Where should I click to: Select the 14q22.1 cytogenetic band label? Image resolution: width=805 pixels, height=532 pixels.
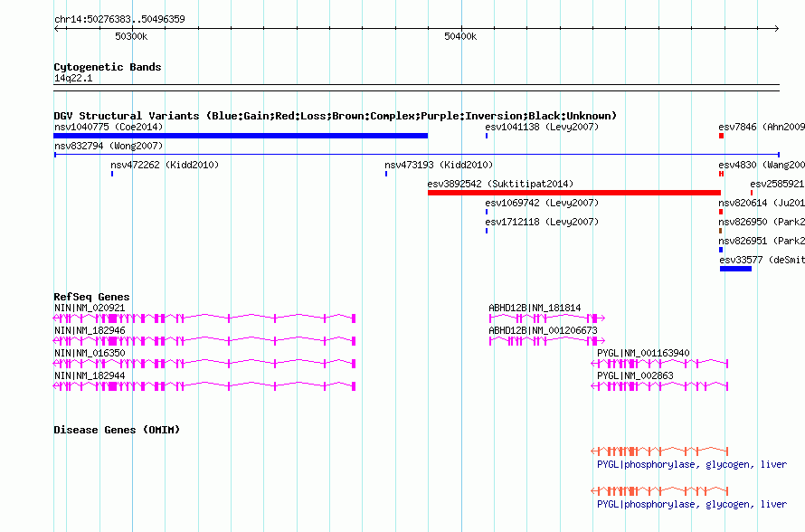click(x=73, y=78)
